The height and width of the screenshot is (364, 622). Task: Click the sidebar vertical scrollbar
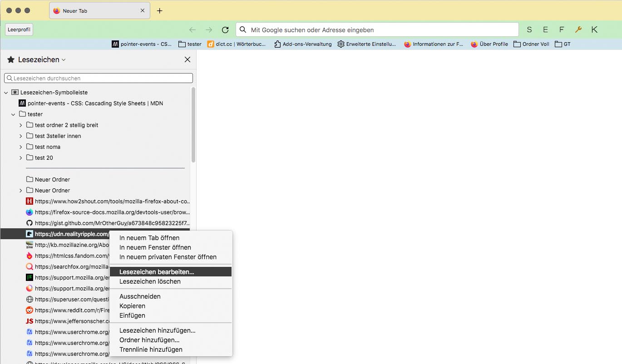[193, 125]
